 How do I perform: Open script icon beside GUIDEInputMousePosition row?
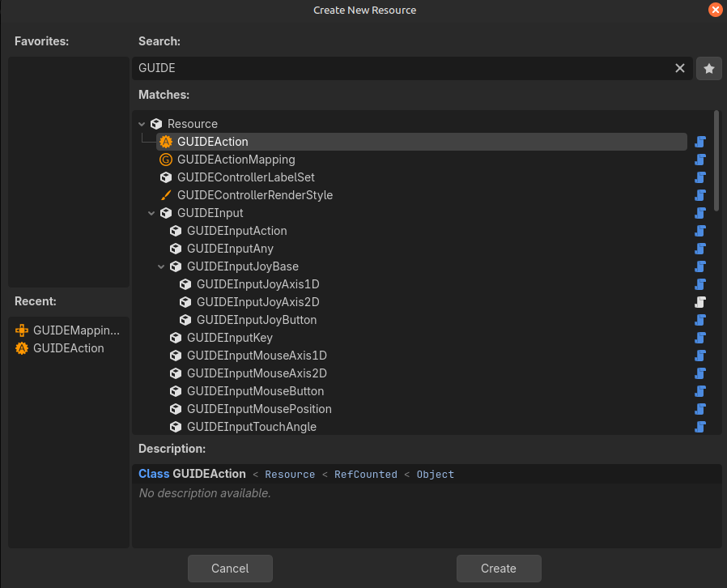pyautogui.click(x=700, y=409)
